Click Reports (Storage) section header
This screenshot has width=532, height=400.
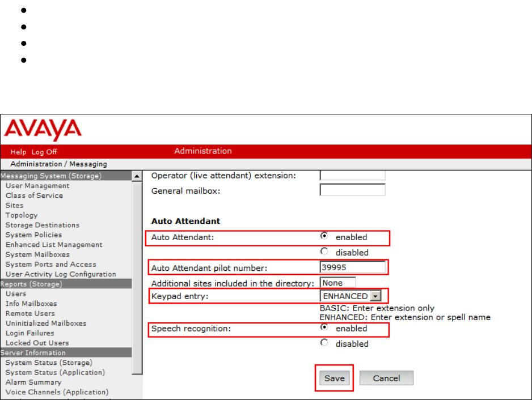66,284
